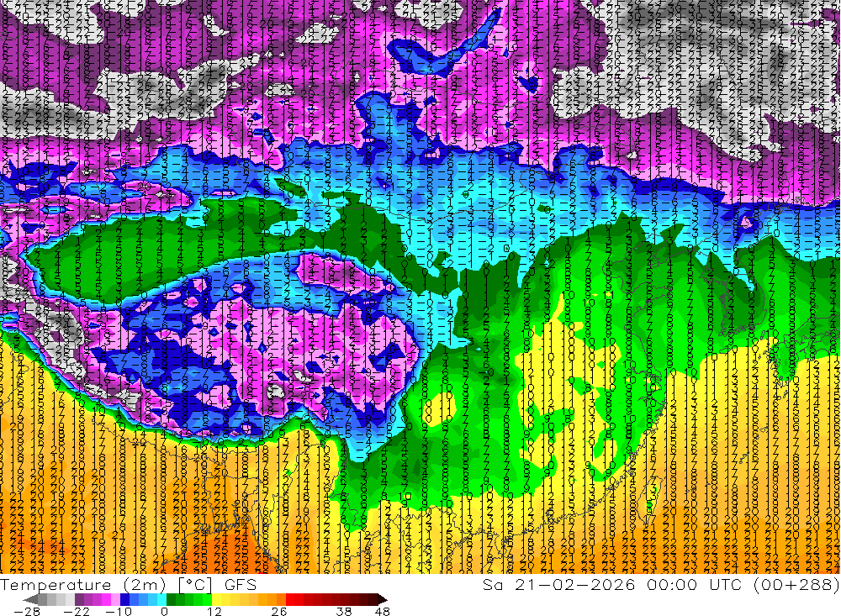Click the gray left arrow of color scale

(x=31, y=599)
